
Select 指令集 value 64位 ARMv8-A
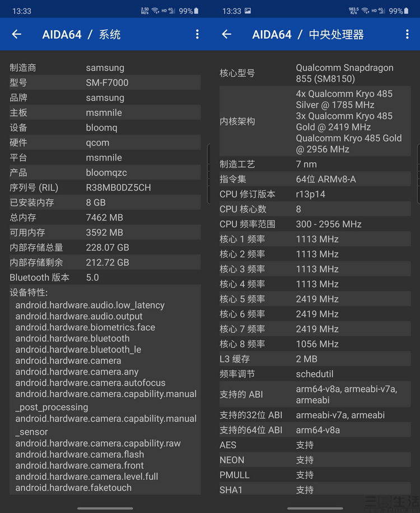[326, 179]
